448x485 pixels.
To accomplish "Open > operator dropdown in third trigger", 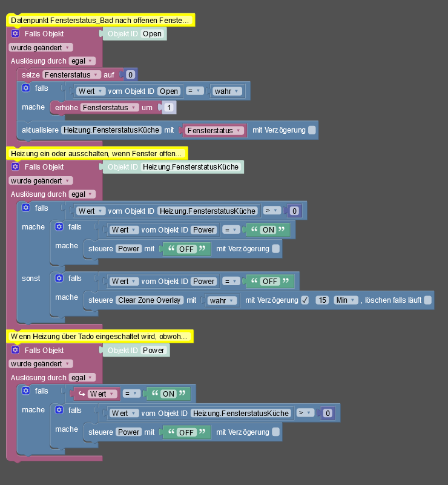I will pos(306,412).
